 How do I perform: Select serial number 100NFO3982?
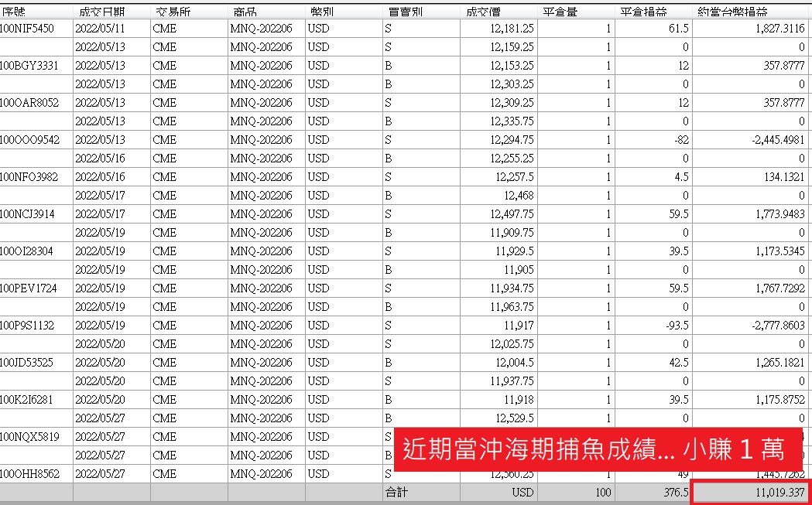(x=29, y=177)
